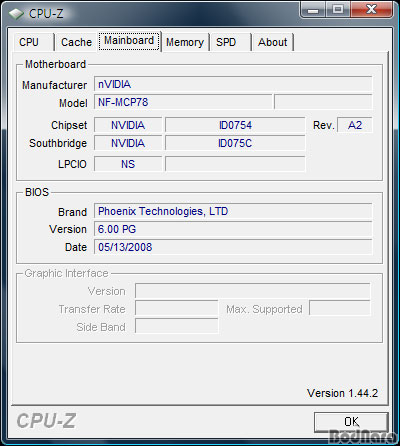This screenshot has width=400, height=446.
Task: Click the Chipset ID0754 field
Action: click(235, 125)
